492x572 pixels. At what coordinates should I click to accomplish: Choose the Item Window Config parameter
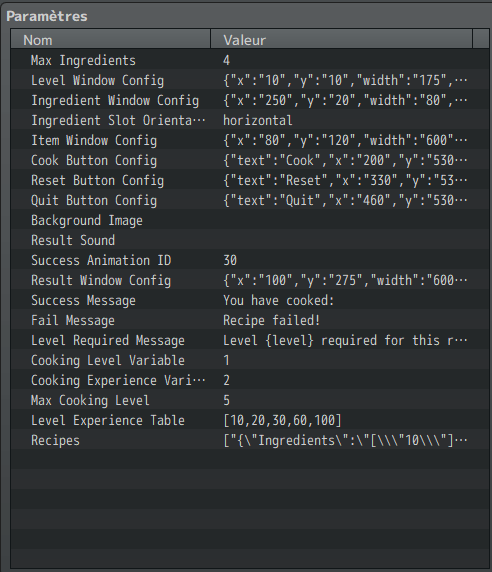pos(250,140)
